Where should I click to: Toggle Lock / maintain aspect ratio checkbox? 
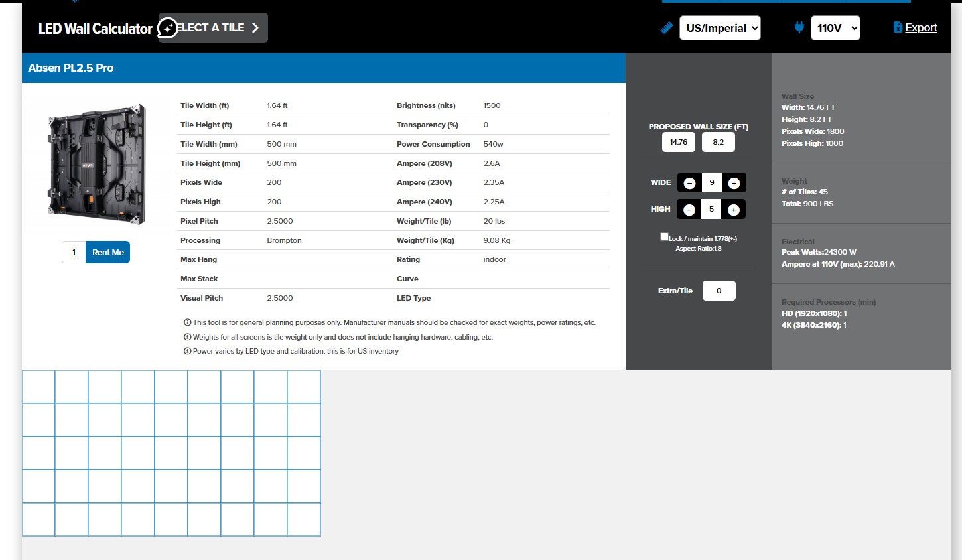pyautogui.click(x=664, y=236)
